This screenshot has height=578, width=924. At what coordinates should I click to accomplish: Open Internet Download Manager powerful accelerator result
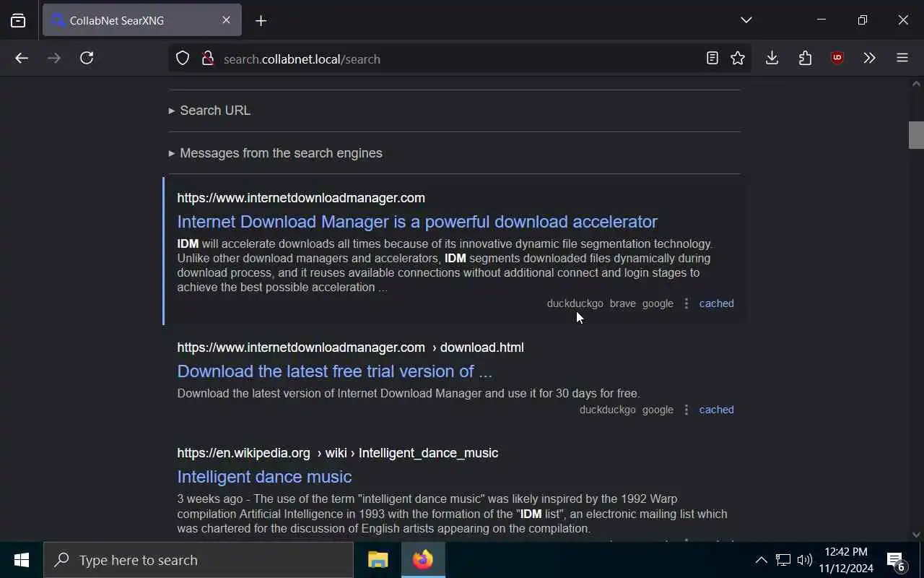pyautogui.click(x=417, y=222)
